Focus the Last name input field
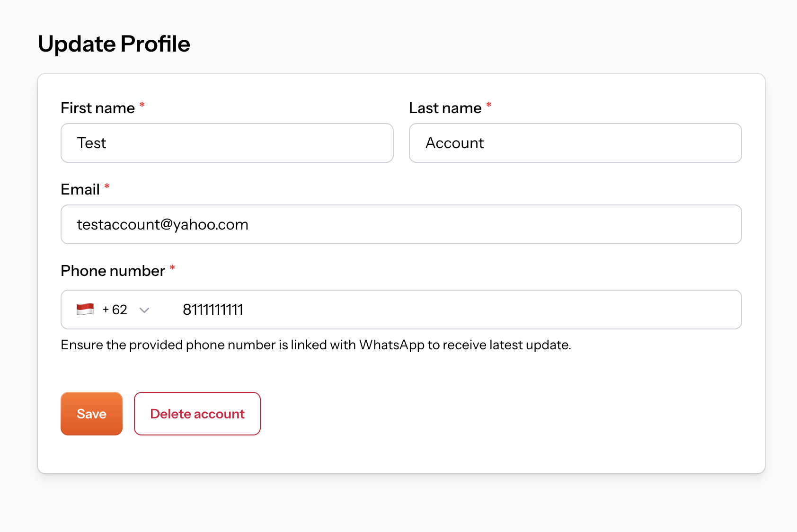797x532 pixels. coord(576,143)
